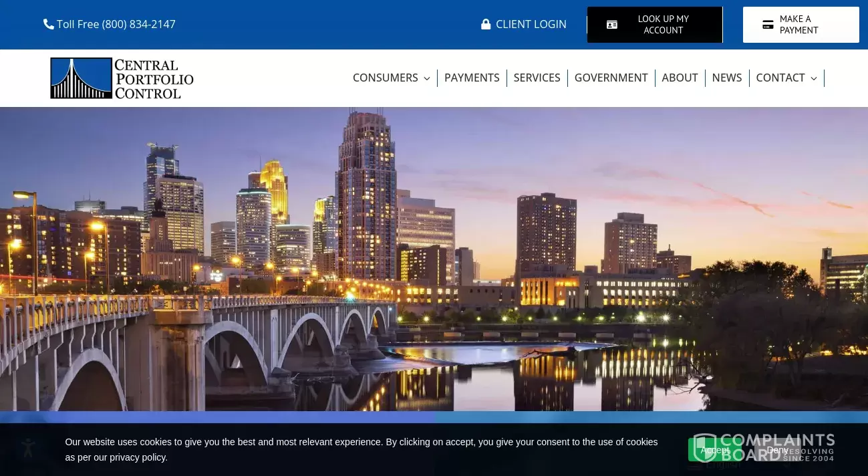Open the About page
This screenshot has width=868, height=476.
(x=680, y=78)
